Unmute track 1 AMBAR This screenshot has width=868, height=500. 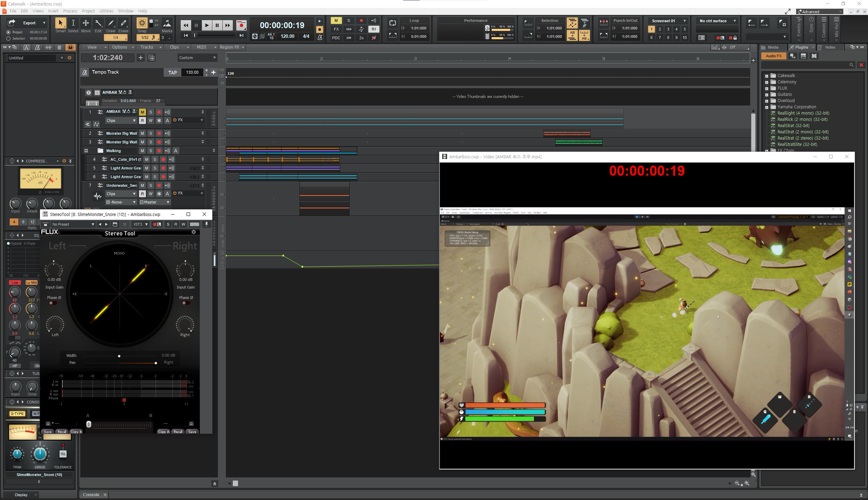[142, 112]
